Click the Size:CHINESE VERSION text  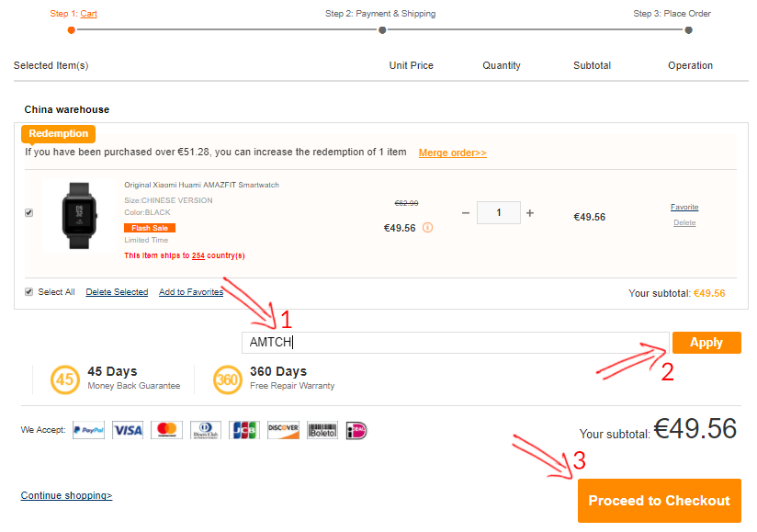(x=168, y=200)
